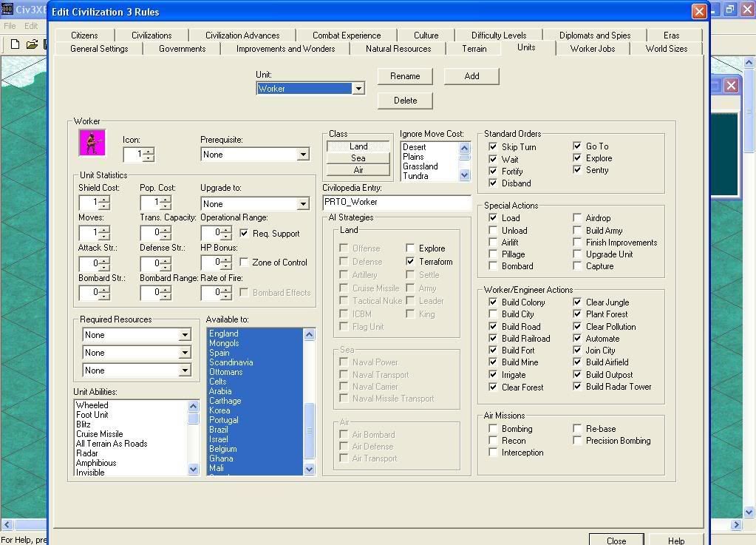756x545 pixels.
Task: Toggle the Req. Support checkbox
Action: (245, 234)
